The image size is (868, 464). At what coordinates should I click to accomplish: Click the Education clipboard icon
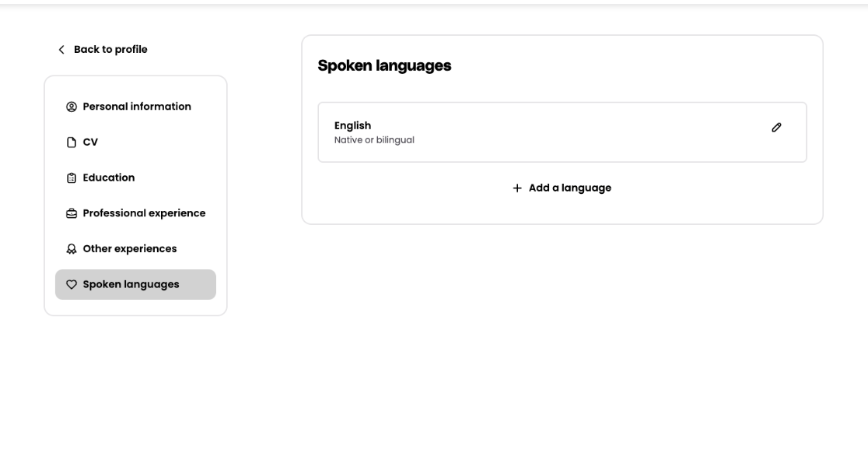point(72,178)
